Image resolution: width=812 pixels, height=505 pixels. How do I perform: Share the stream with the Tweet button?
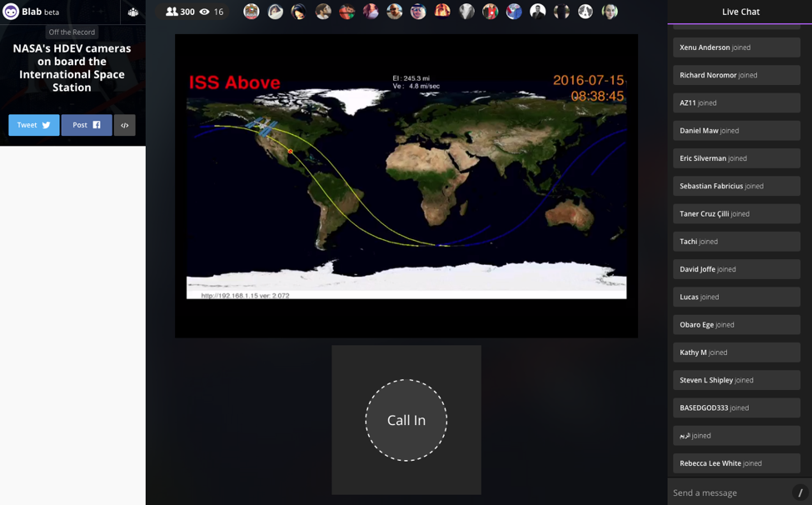point(33,125)
